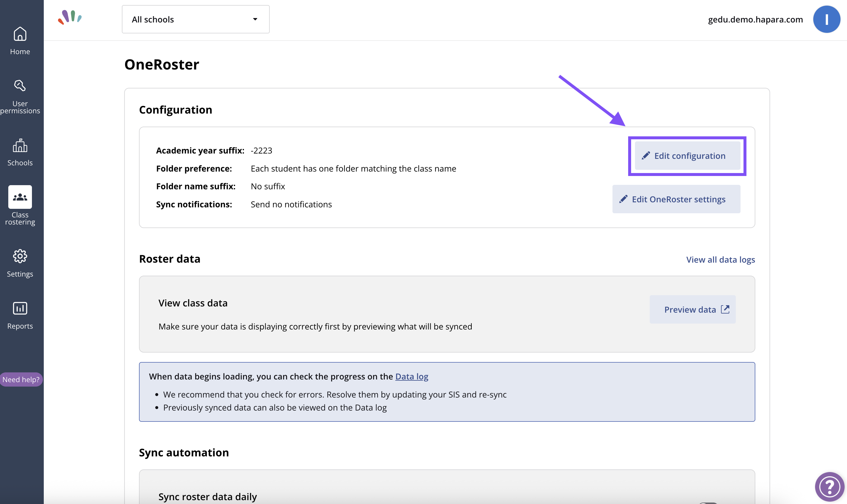
Task: Open User permissions key icon
Action: [20, 85]
